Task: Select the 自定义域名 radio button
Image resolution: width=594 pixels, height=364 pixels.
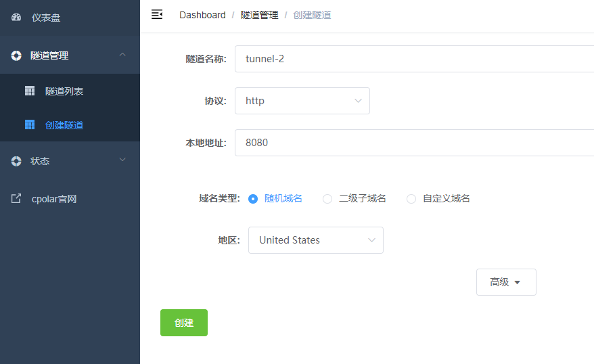Action: tap(411, 198)
